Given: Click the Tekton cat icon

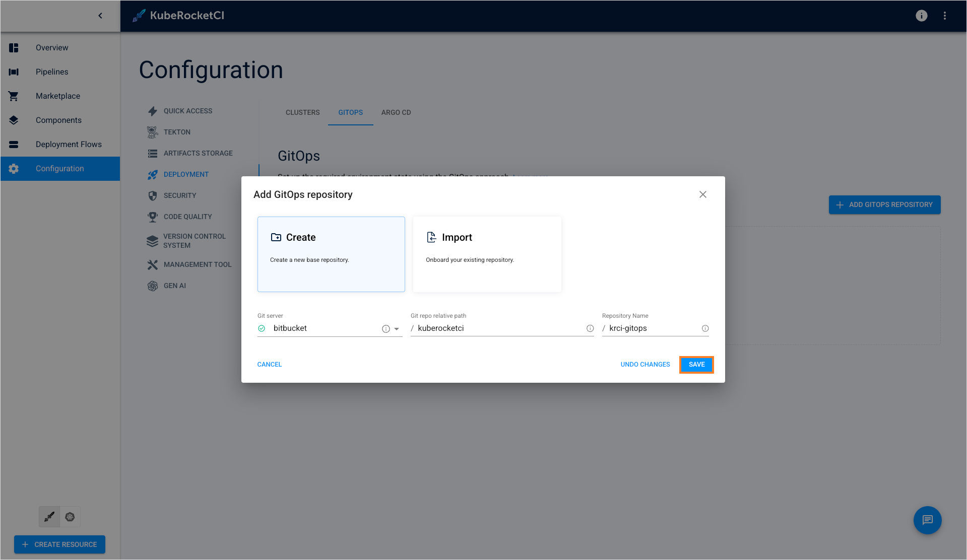Looking at the screenshot, I should tap(153, 132).
